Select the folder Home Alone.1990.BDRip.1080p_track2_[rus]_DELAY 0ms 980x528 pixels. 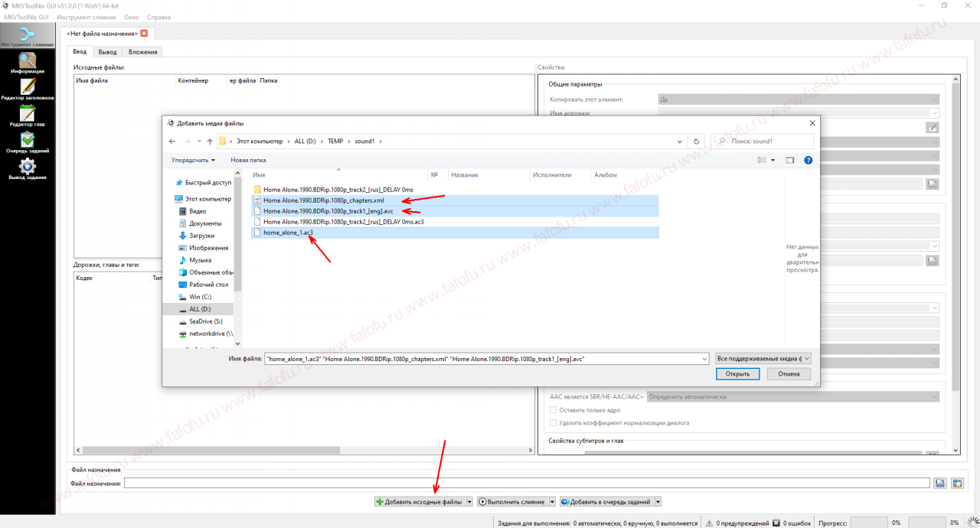click(338, 189)
